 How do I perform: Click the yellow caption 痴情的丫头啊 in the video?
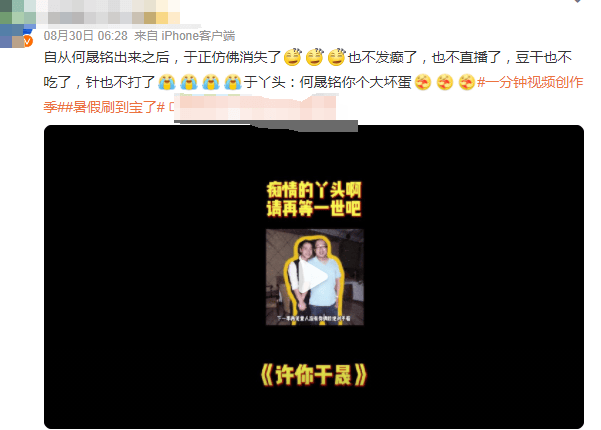coord(314,190)
